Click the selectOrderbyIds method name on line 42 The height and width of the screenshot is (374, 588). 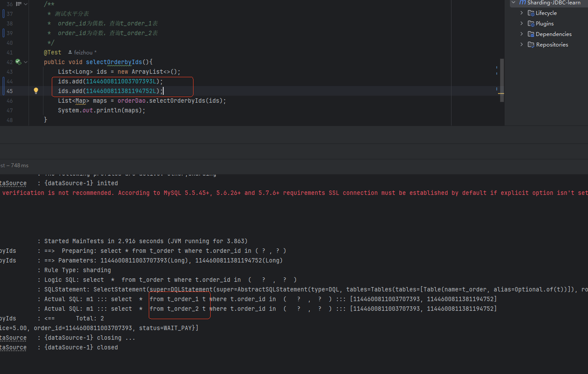pos(114,62)
